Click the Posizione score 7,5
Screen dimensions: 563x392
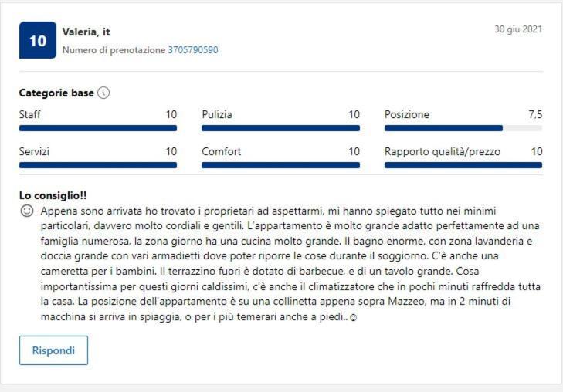coord(535,114)
